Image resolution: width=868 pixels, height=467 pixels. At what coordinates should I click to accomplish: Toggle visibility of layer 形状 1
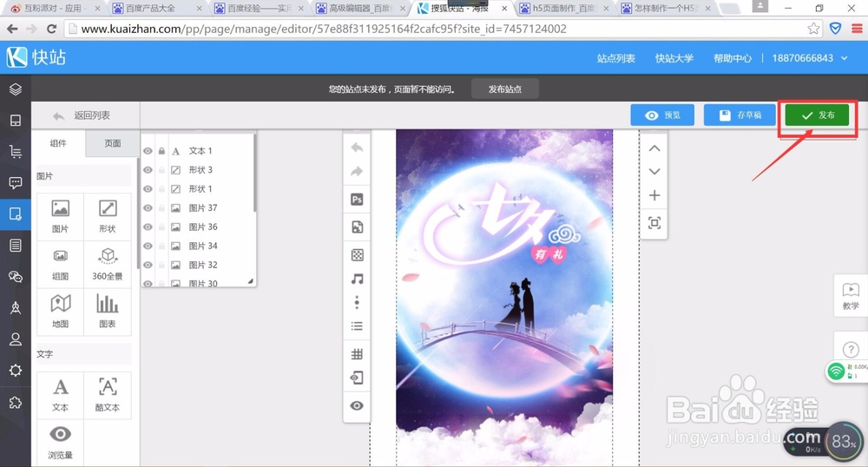pyautogui.click(x=148, y=189)
